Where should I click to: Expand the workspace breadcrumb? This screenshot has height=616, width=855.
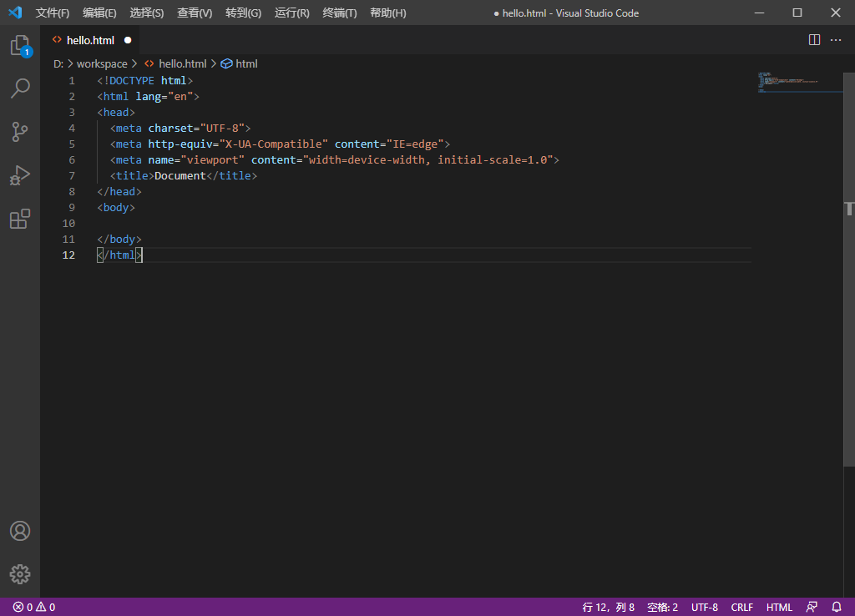tap(102, 63)
